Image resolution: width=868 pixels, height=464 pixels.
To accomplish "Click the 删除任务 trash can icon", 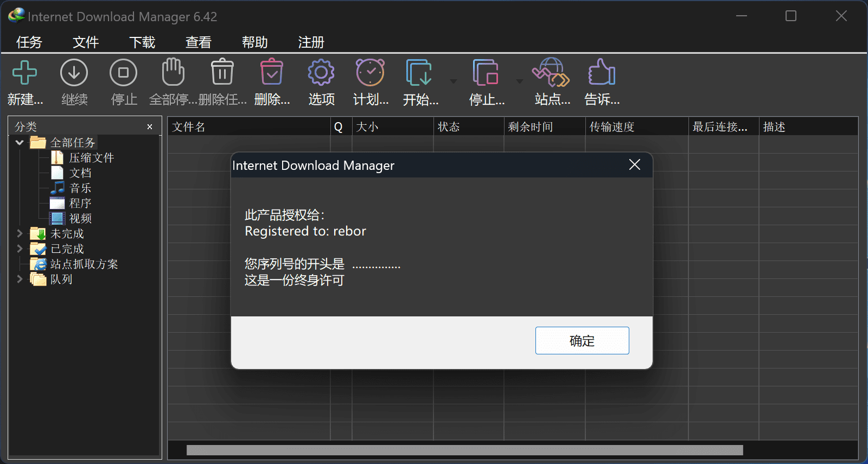I will (222, 72).
